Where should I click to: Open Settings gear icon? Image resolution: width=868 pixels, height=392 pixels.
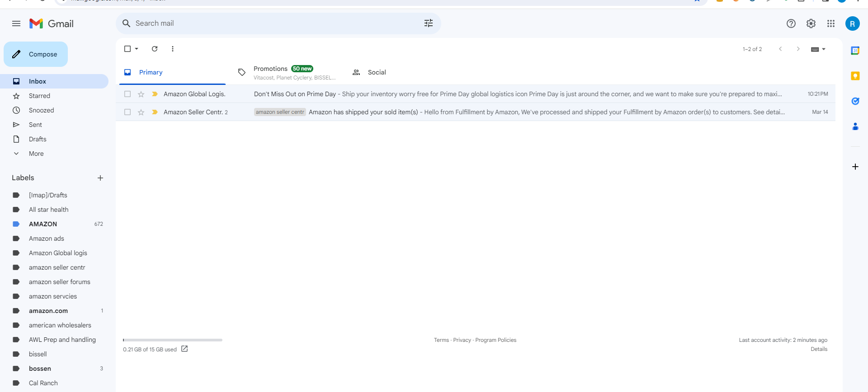[x=811, y=23]
